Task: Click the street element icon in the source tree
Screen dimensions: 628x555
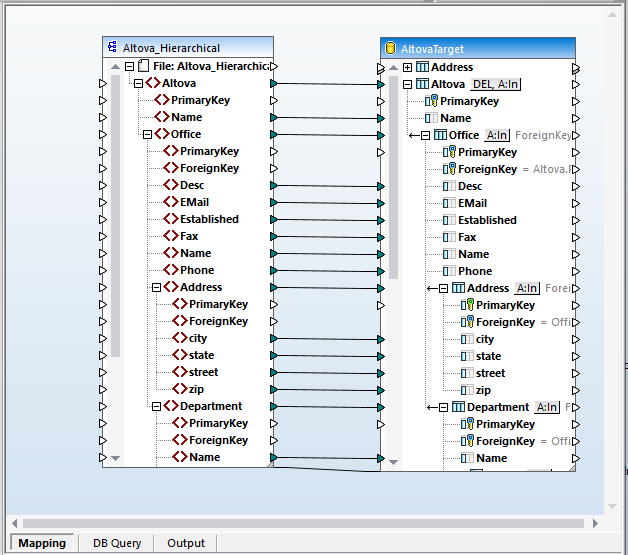Action: [177, 372]
